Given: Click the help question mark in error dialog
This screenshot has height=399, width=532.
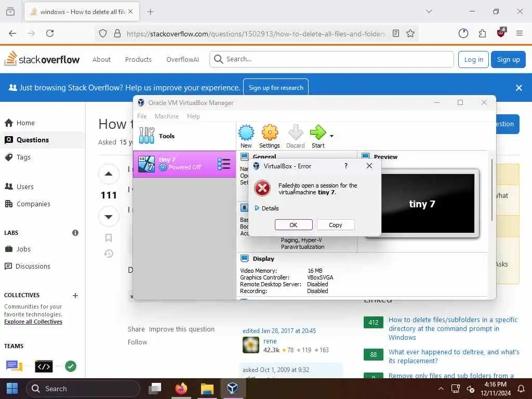Looking at the screenshot, I should (346, 166).
